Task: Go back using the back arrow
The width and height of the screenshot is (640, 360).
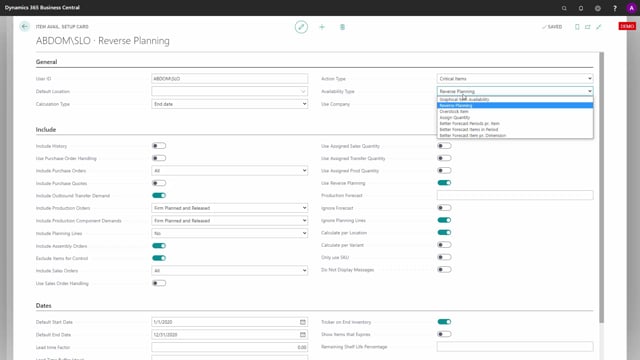Action: pos(24,27)
